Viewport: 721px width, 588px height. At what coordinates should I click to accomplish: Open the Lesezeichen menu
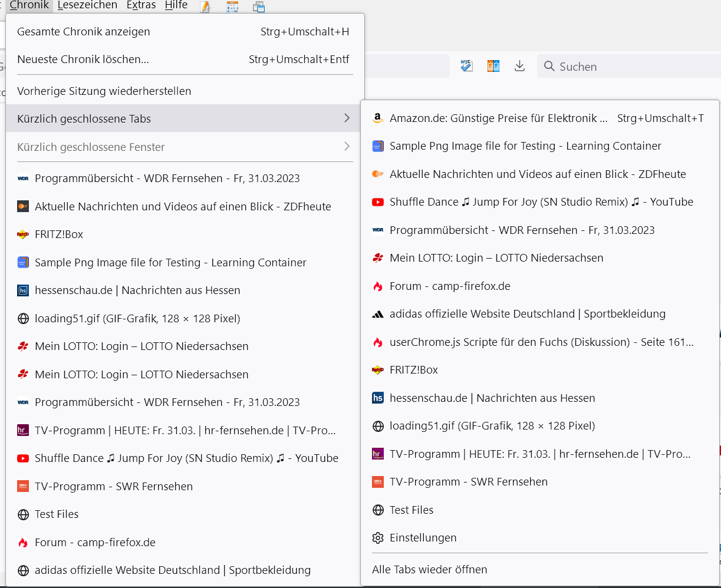pyautogui.click(x=87, y=5)
